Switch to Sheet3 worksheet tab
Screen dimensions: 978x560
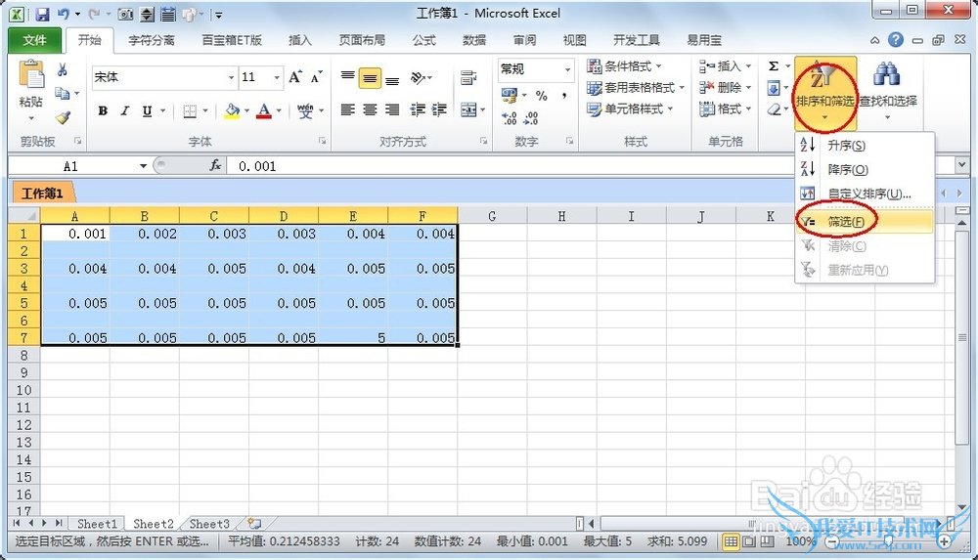click(209, 524)
